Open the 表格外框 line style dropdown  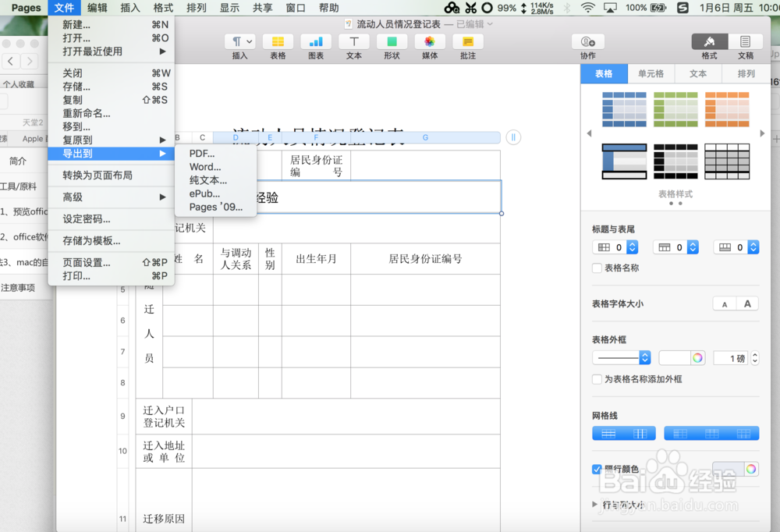point(622,356)
